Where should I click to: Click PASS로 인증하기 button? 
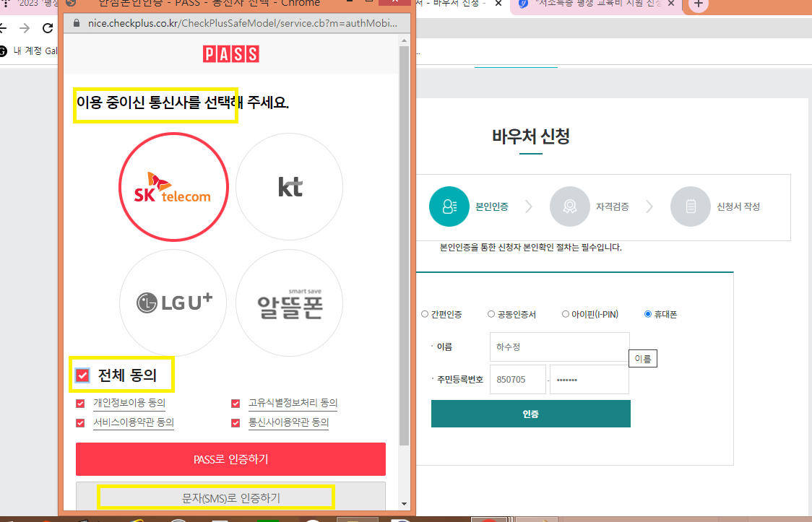pos(230,459)
